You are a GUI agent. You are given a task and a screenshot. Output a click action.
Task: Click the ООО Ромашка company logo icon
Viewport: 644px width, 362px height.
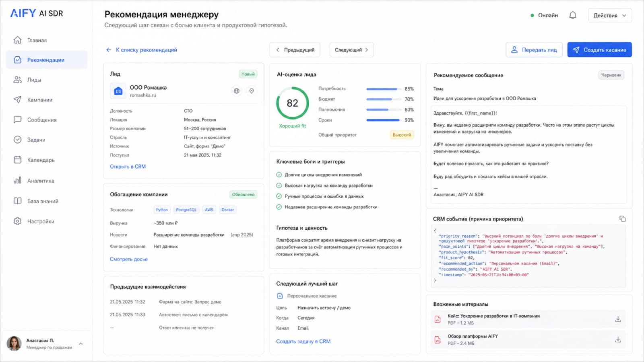(x=118, y=91)
